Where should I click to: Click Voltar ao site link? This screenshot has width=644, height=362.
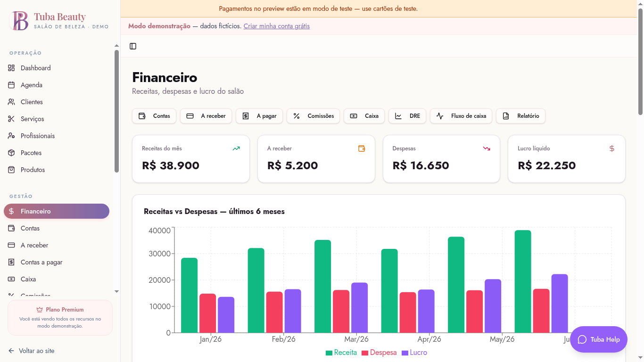(x=31, y=351)
